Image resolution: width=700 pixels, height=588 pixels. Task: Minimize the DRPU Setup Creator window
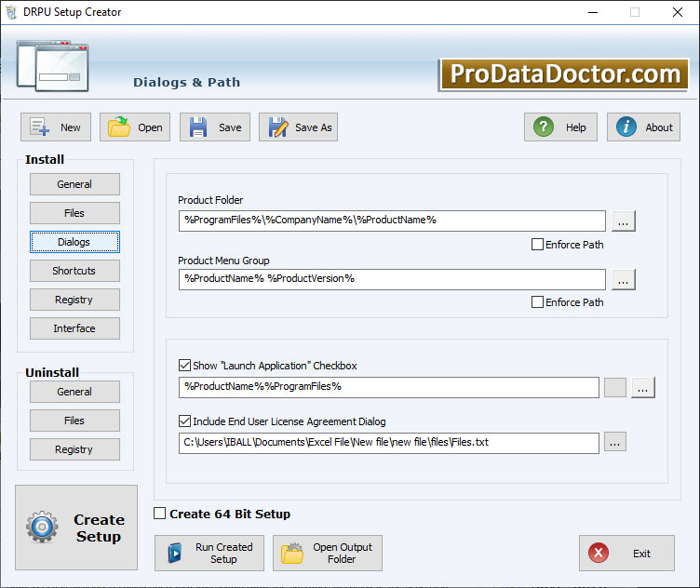click(593, 12)
